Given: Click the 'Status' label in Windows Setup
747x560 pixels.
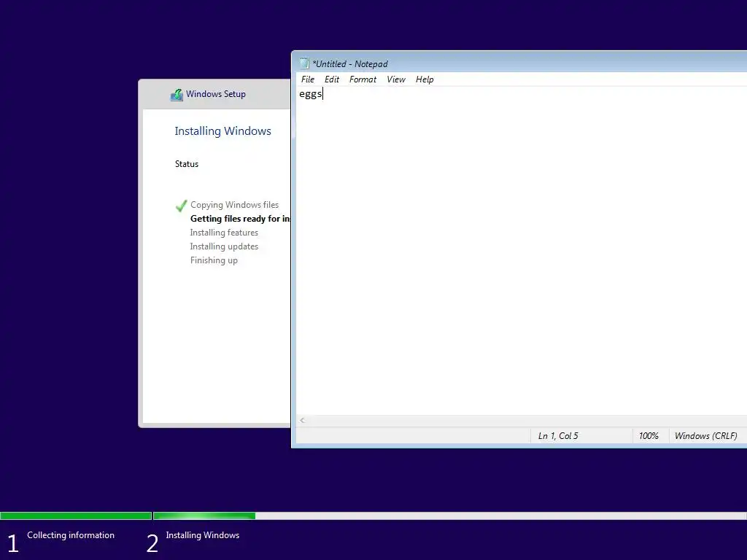Looking at the screenshot, I should point(186,164).
